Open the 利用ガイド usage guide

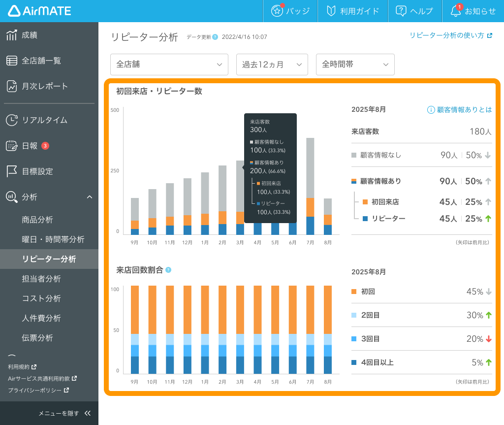[x=352, y=11]
